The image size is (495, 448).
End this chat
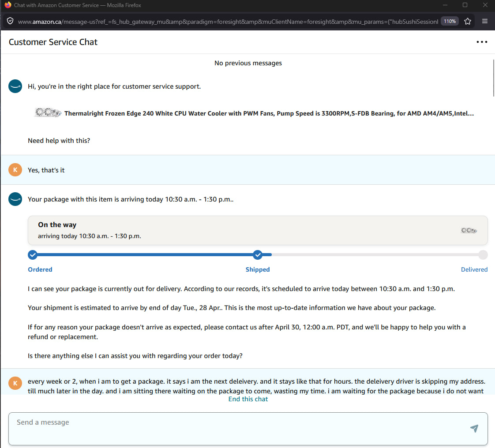point(248,399)
